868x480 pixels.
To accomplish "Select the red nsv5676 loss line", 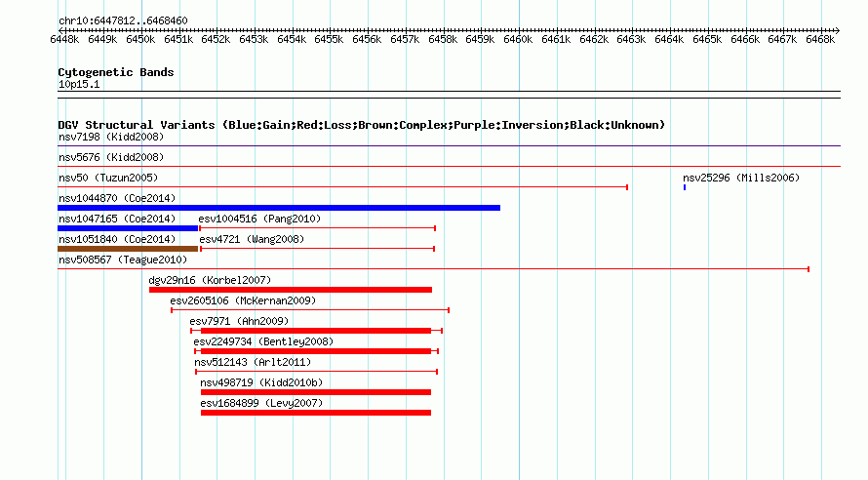I will (449, 167).
